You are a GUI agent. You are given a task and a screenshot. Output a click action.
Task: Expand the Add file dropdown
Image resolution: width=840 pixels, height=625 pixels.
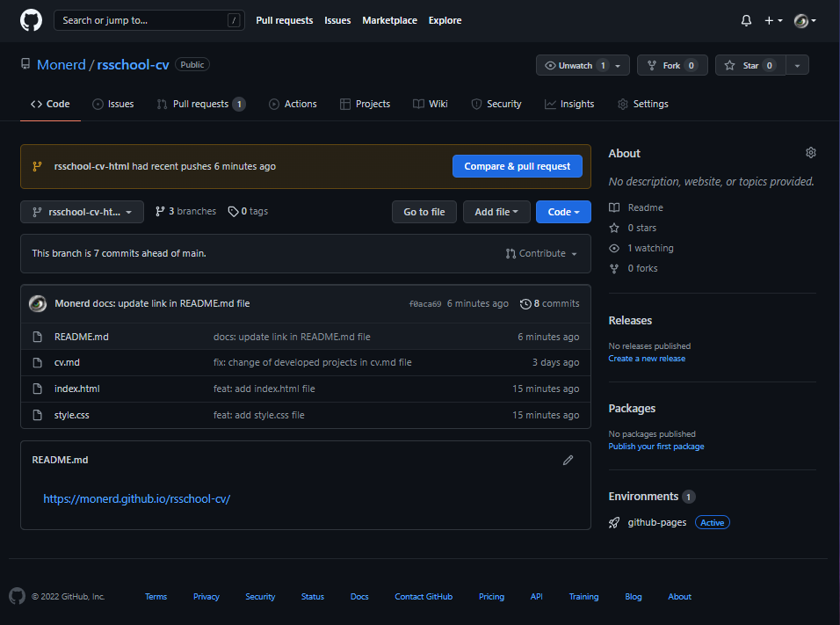pos(496,212)
